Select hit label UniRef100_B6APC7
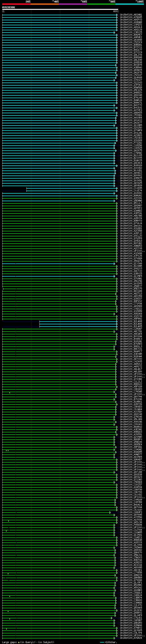The image size is (146, 644). point(131,352)
